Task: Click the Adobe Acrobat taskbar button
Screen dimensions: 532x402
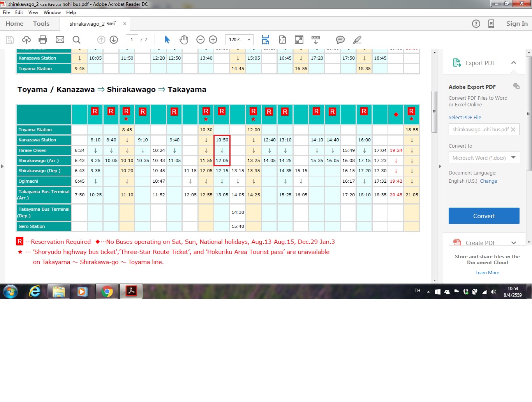Action: [x=131, y=291]
